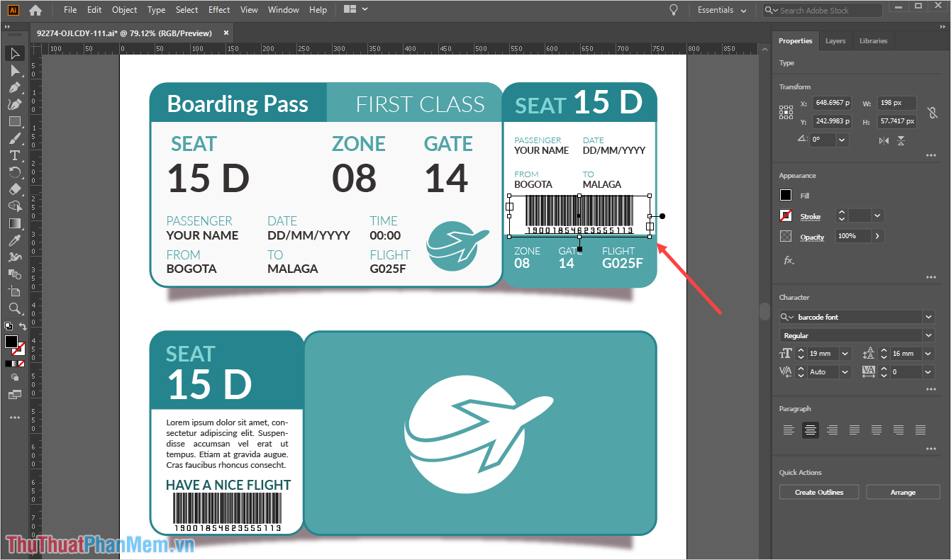Select the Pen tool
The image size is (951, 560).
pyautogui.click(x=15, y=87)
